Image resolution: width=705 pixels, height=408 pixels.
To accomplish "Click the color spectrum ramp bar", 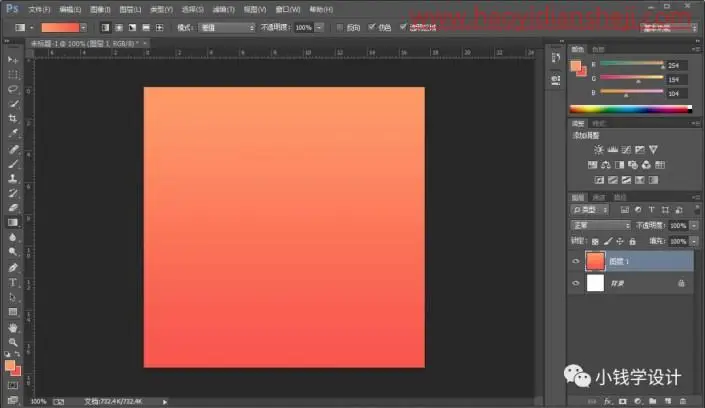I will tap(631, 109).
